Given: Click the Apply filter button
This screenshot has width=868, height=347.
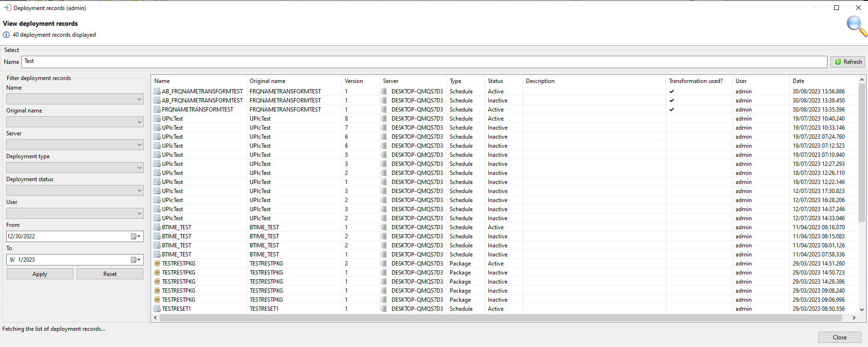Looking at the screenshot, I should click(40, 274).
